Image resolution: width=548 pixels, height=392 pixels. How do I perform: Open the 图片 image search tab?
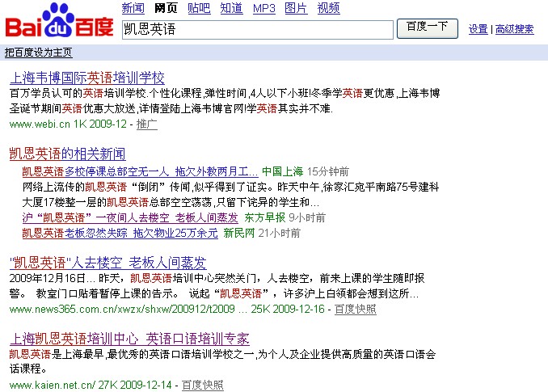point(296,8)
